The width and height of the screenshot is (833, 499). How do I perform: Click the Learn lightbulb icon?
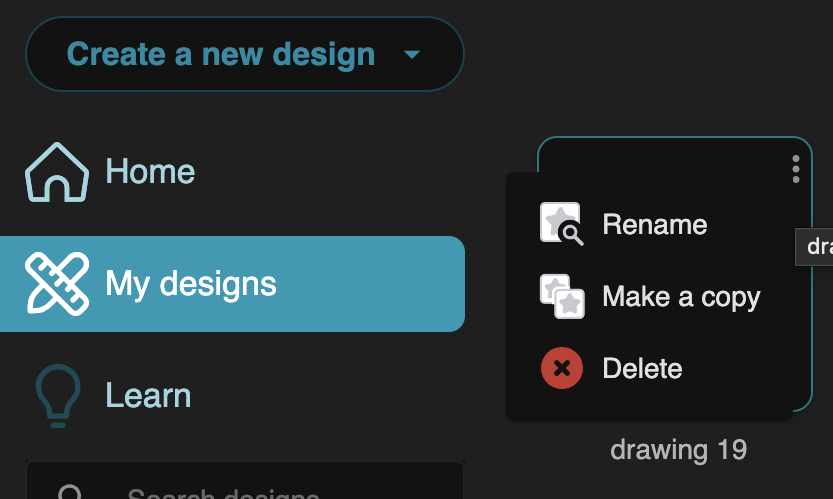point(56,396)
